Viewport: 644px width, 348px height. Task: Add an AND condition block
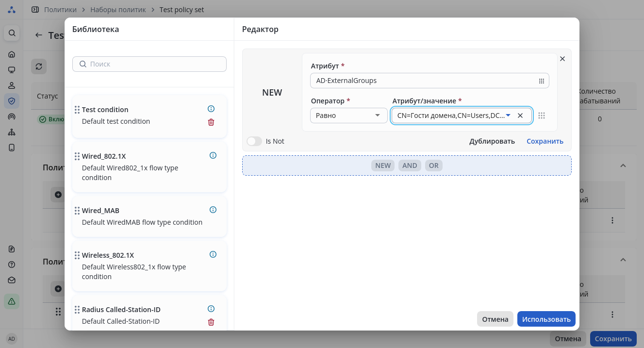(x=410, y=166)
